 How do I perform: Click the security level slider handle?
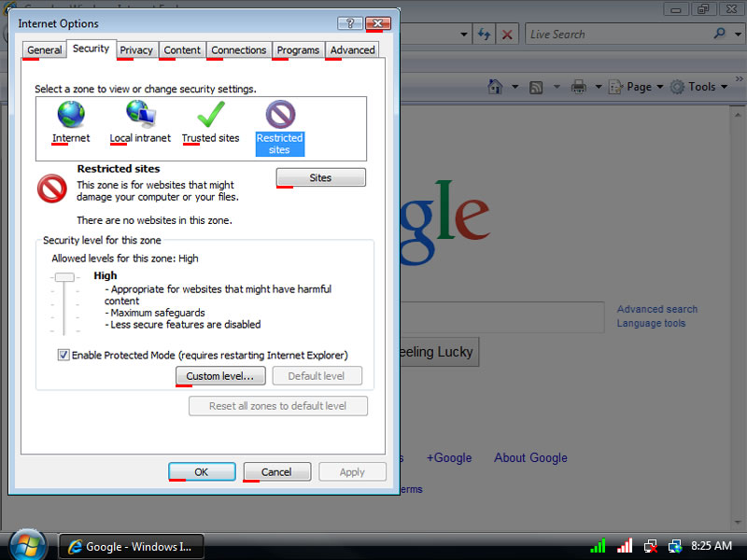coord(63,277)
